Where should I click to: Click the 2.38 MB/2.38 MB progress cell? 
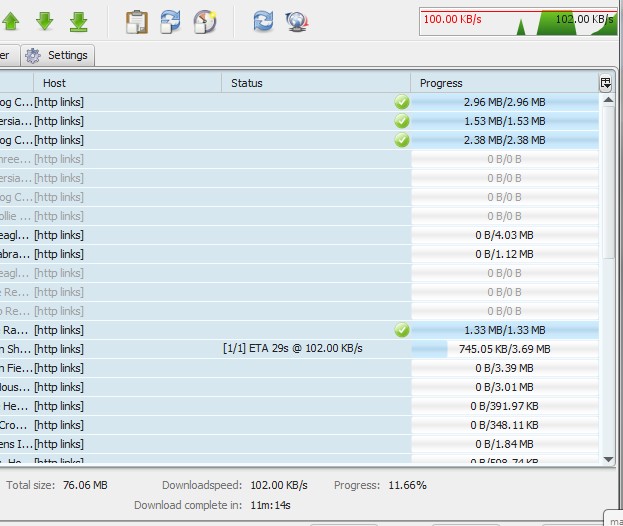coord(505,140)
